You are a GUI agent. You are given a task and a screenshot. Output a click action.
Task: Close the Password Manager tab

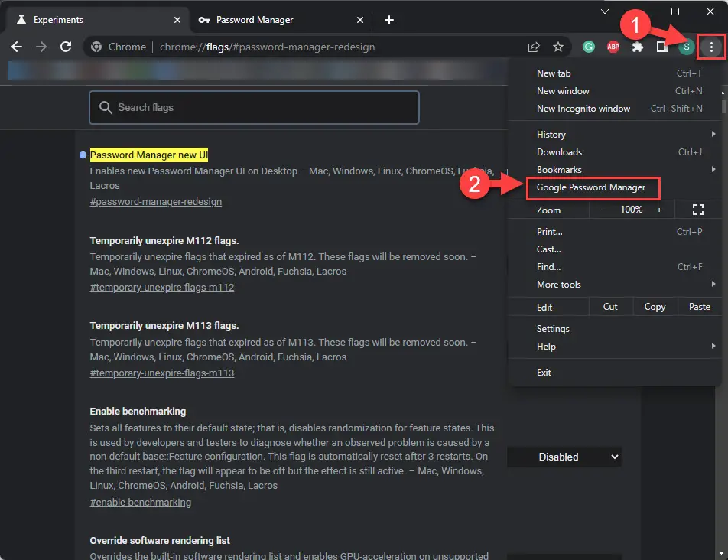click(360, 20)
